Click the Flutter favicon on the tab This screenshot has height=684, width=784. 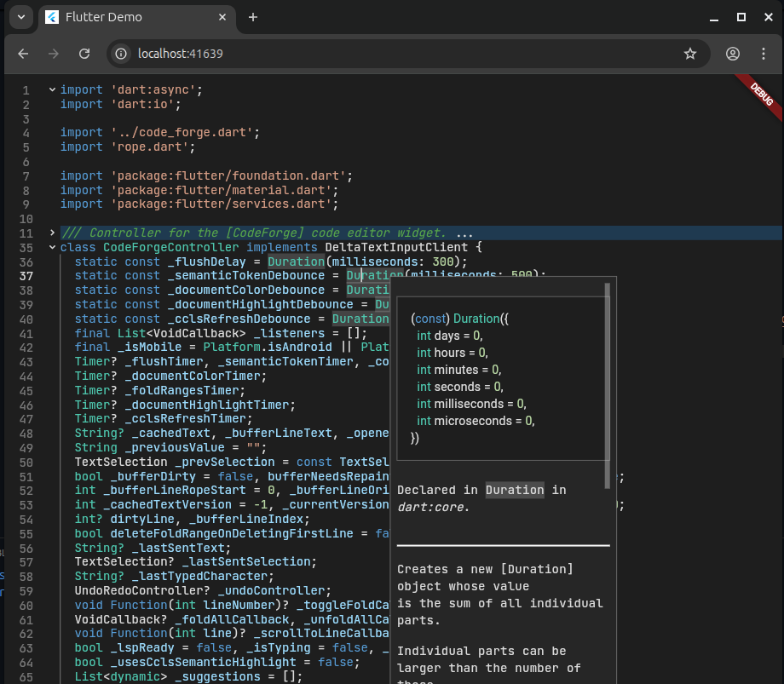53,16
